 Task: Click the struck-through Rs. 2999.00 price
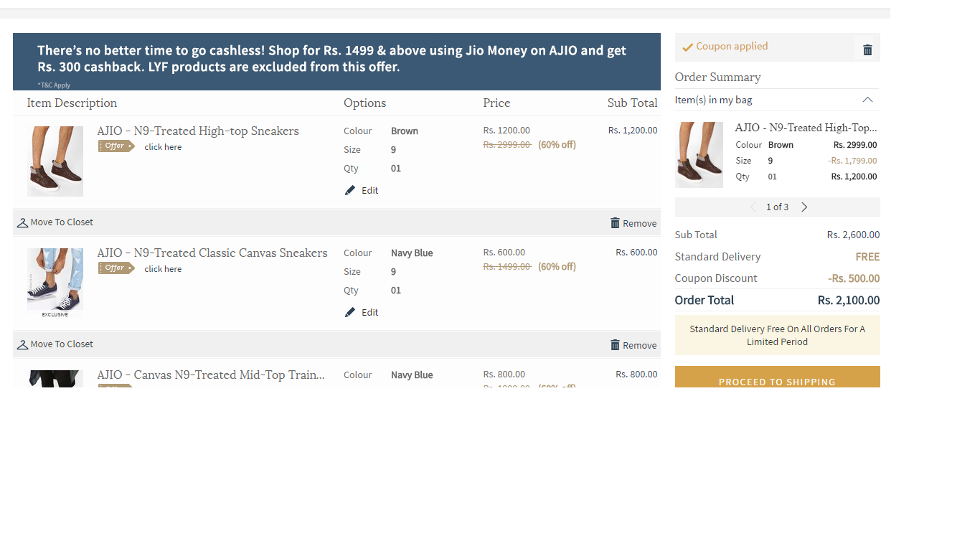(x=507, y=144)
